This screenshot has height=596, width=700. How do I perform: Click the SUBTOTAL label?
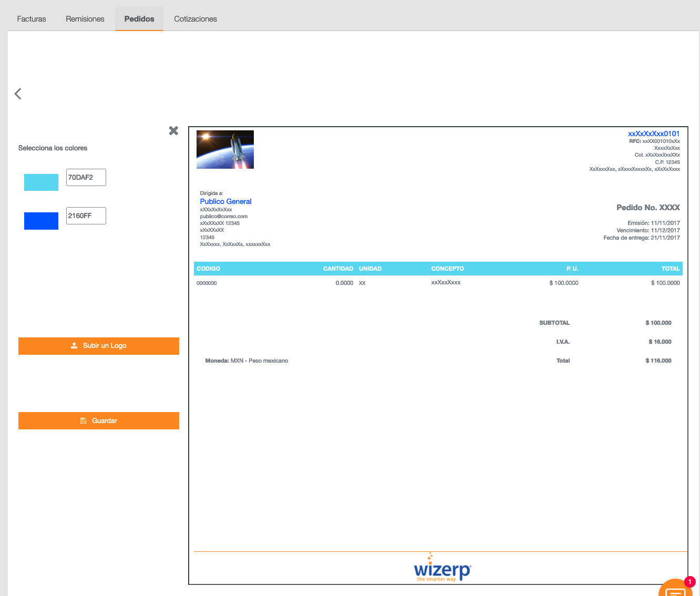[x=554, y=323]
